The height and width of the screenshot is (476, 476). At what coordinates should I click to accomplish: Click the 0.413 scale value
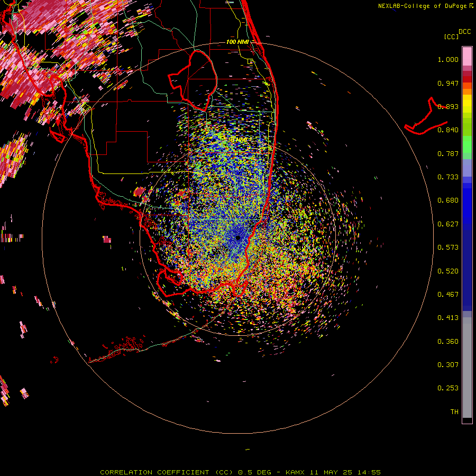(x=448, y=318)
